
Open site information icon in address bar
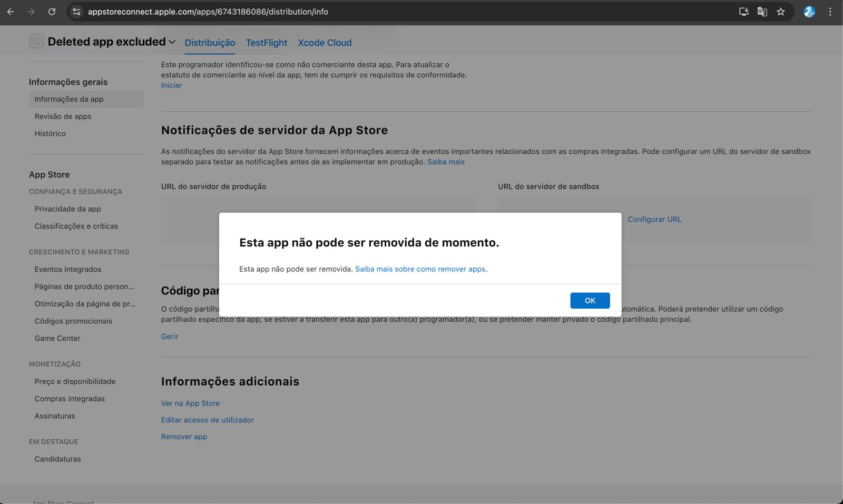click(77, 12)
